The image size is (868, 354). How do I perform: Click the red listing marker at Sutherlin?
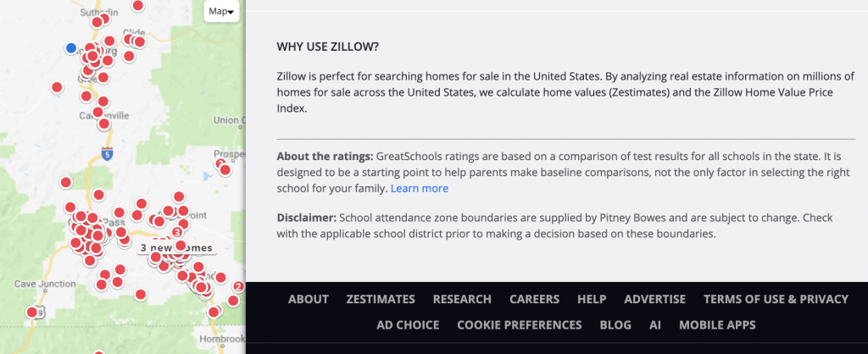[x=97, y=22]
